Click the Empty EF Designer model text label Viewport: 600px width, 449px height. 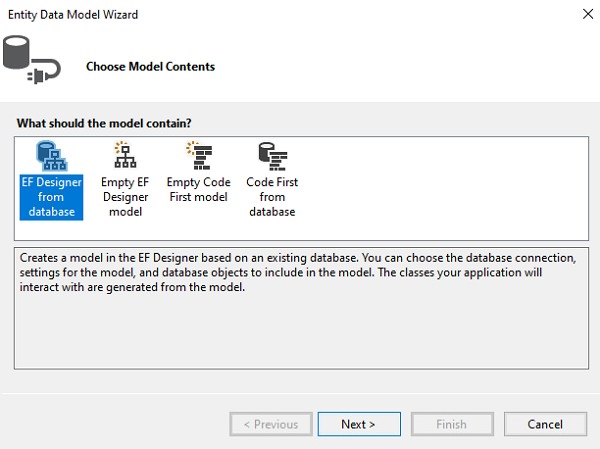pyautogui.click(x=125, y=197)
